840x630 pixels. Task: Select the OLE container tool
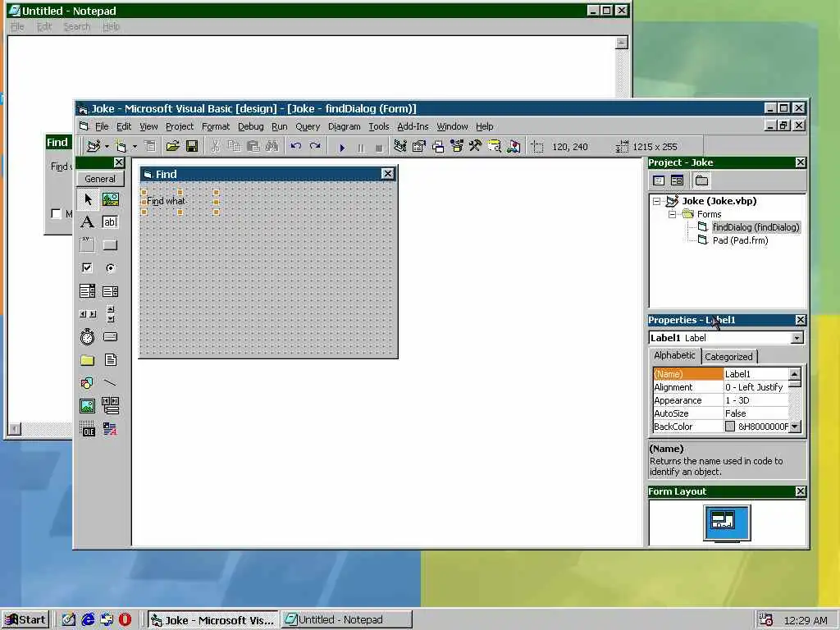click(x=87, y=429)
